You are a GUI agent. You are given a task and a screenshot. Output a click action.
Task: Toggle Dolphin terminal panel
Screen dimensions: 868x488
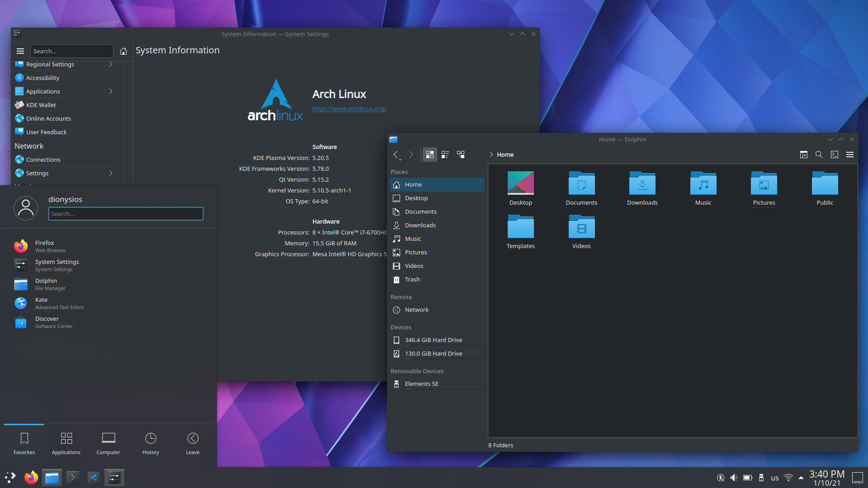835,155
